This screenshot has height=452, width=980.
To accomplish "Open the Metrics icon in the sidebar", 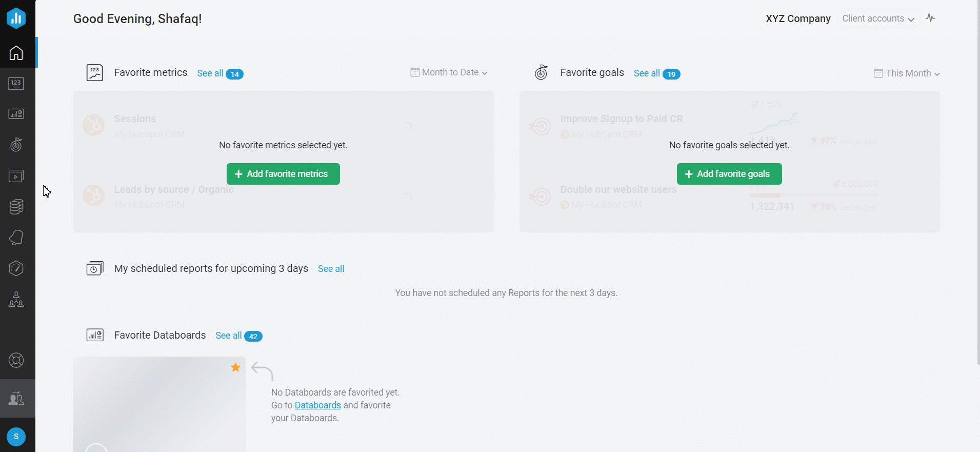I will tap(16, 84).
